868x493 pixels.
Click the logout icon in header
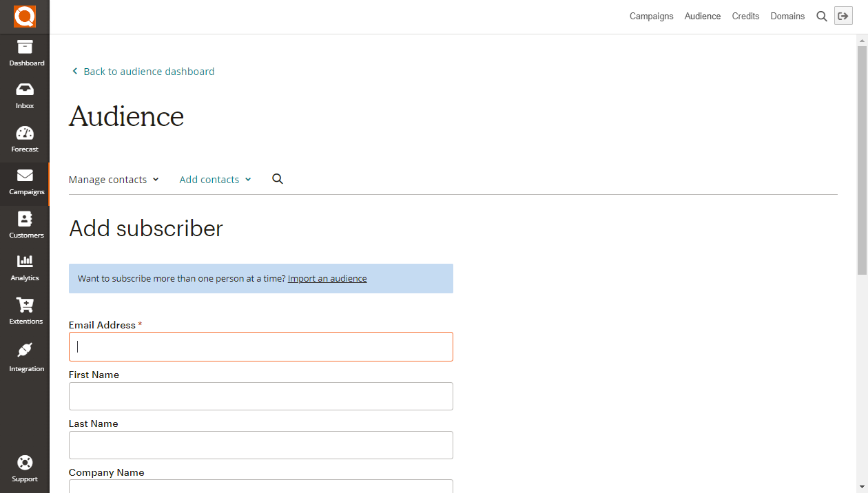(x=843, y=17)
